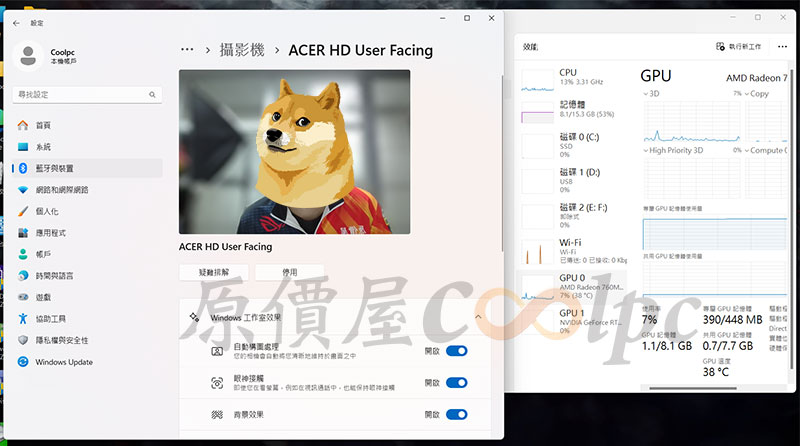This screenshot has width=800, height=446.
Task: Select GPU 0 AMD Radeon entry
Action: tap(573, 286)
